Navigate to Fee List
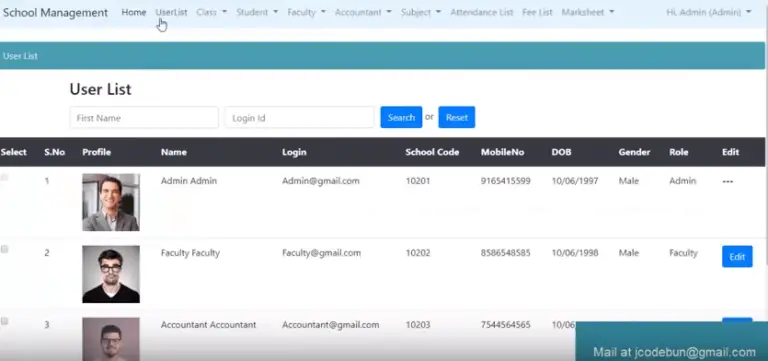This screenshot has width=768, height=361. 537,12
